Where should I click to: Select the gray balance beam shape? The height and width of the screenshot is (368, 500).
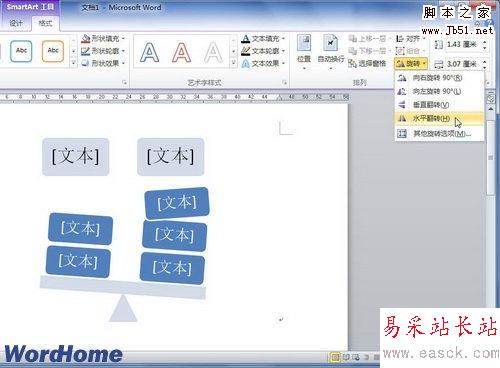tap(123, 287)
